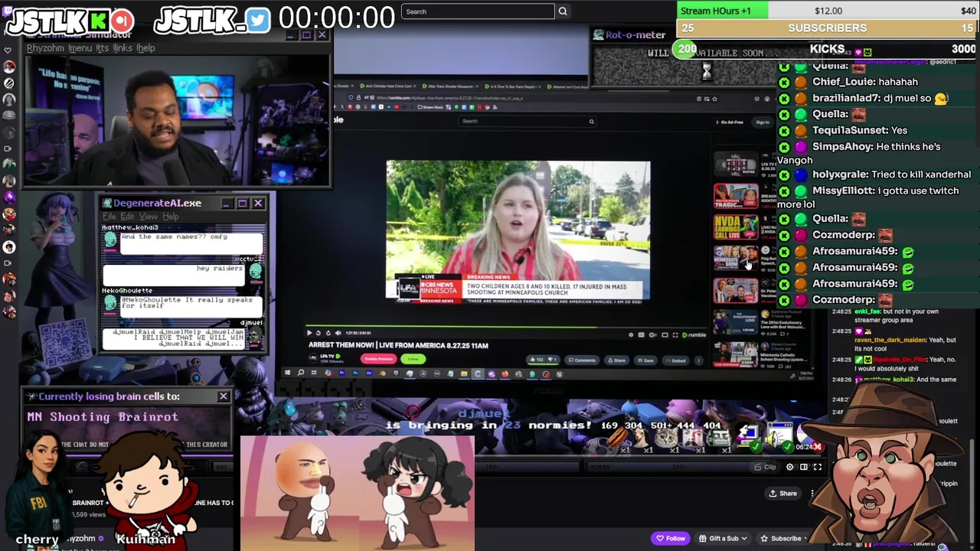Click the purple Twitch Follow button
Screen dimensions: 980x551
tap(671, 539)
